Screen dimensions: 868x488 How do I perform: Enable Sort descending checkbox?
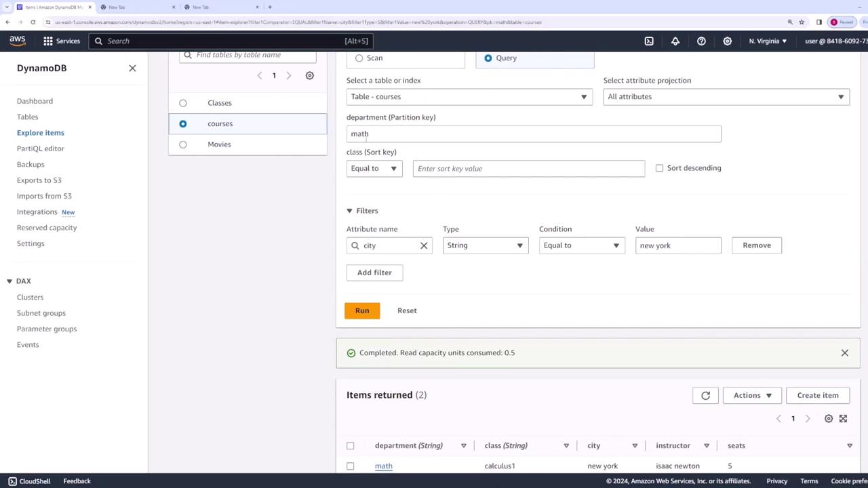(659, 168)
